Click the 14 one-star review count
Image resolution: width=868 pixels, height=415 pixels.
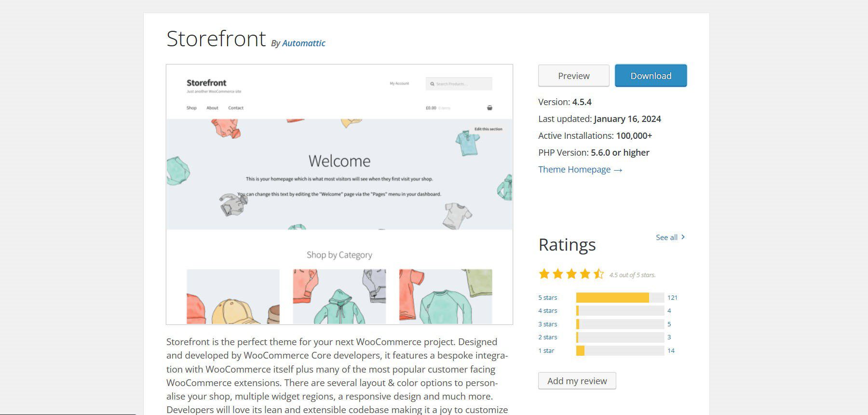[x=671, y=350]
